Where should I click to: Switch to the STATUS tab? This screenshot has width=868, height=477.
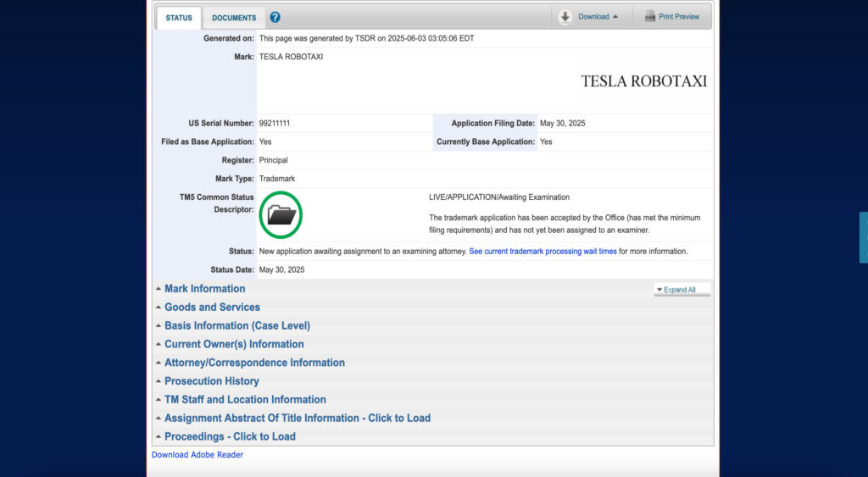pos(179,18)
